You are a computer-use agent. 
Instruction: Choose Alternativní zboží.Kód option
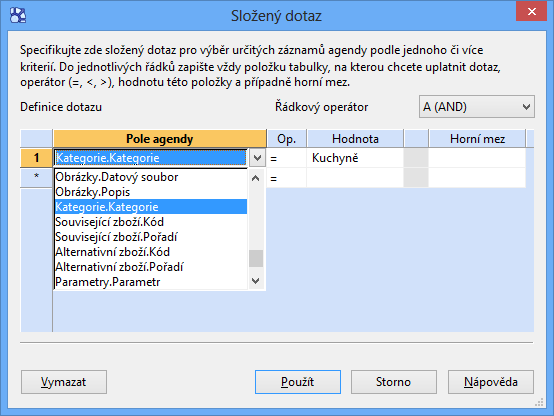pyautogui.click(x=151, y=252)
